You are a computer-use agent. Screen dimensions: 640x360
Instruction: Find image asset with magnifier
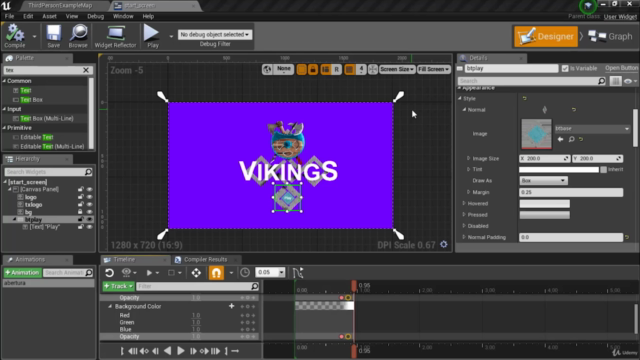point(571,139)
